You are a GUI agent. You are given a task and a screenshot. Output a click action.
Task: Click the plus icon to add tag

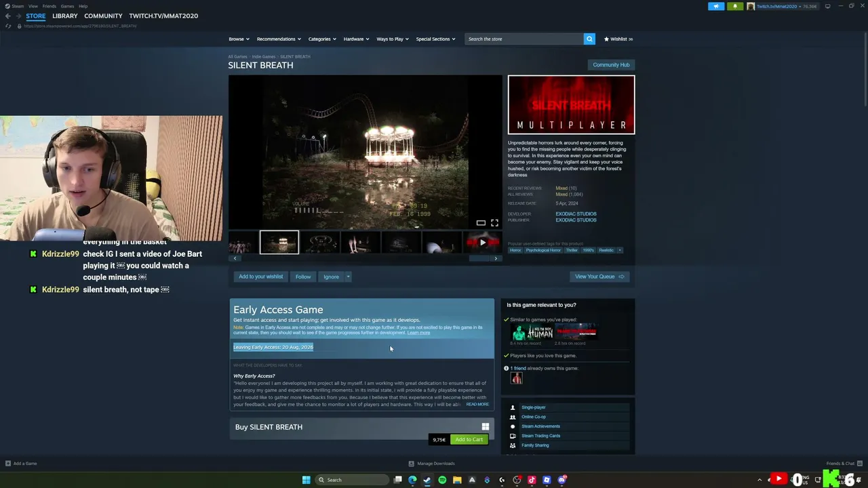(620, 250)
